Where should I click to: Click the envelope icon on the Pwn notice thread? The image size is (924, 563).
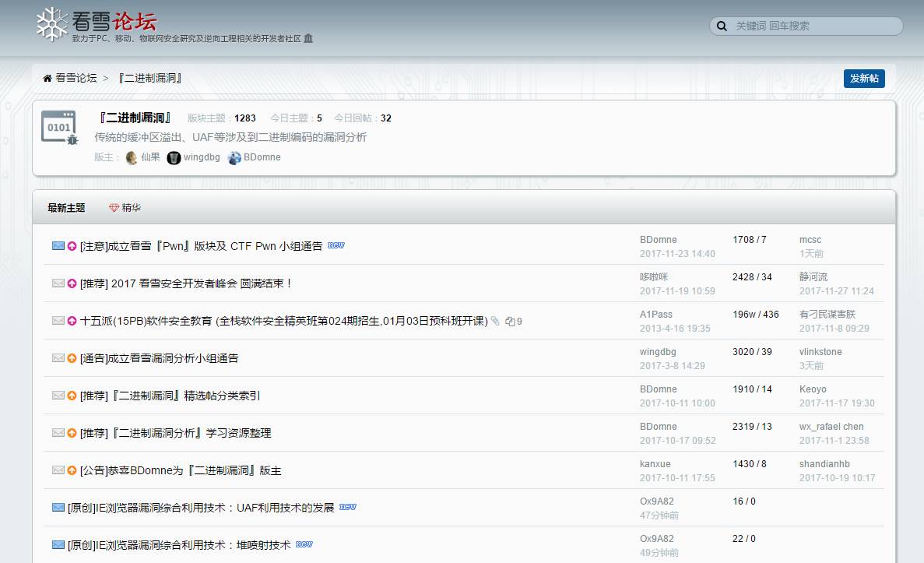pyautogui.click(x=58, y=246)
